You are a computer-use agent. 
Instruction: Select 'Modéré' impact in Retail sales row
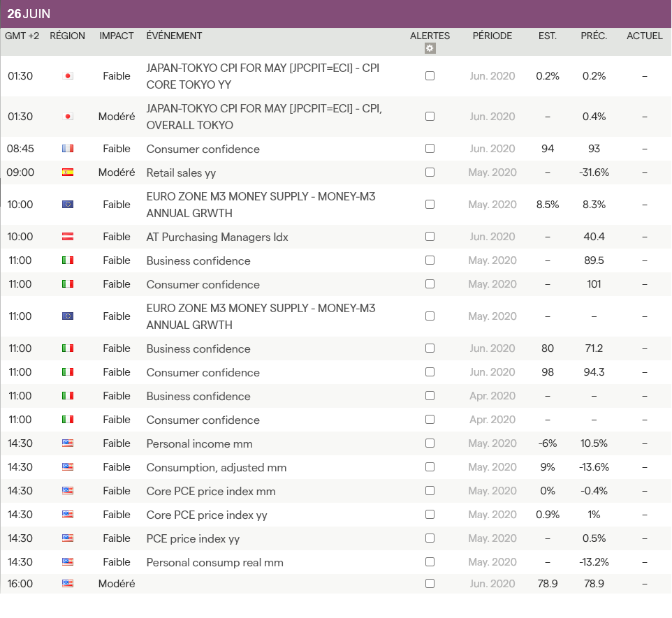[117, 172]
